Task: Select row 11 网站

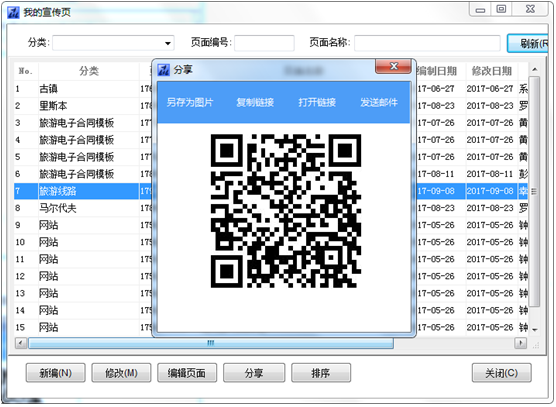Action: click(271, 259)
